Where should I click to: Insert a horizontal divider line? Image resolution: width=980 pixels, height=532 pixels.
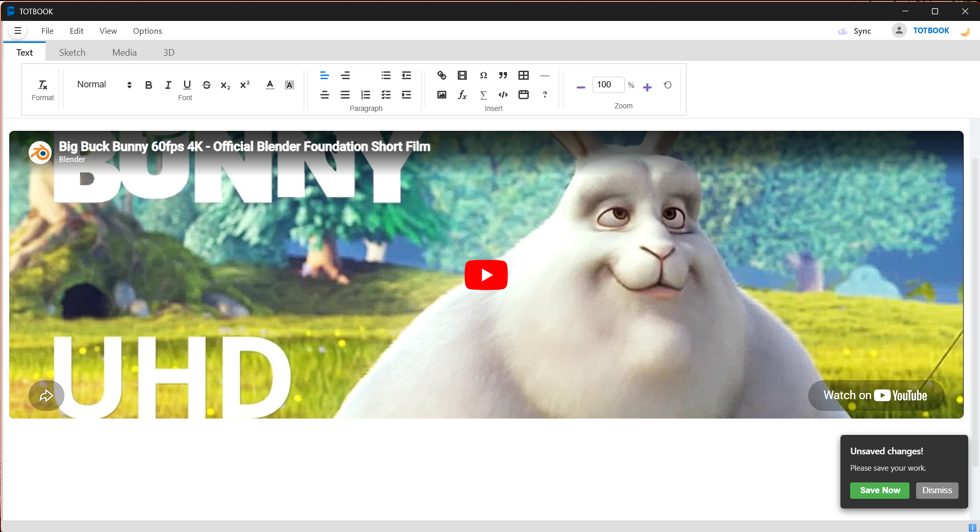tap(545, 76)
